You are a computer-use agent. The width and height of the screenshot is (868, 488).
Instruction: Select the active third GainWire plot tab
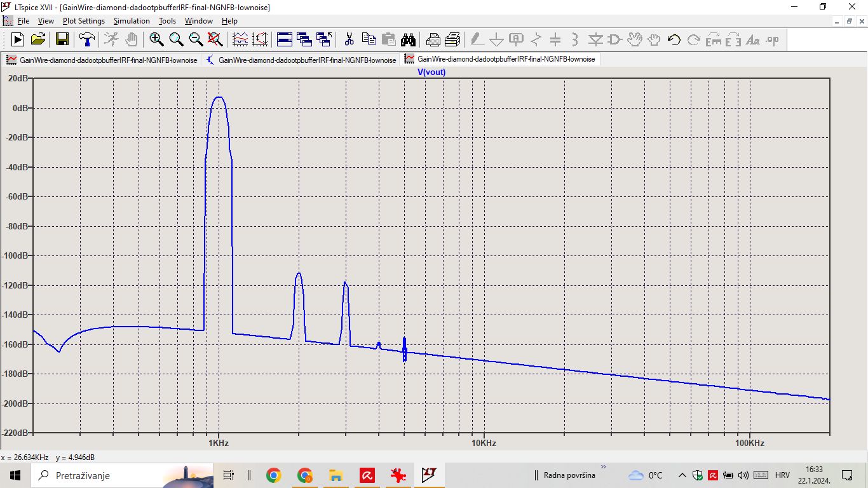point(501,60)
